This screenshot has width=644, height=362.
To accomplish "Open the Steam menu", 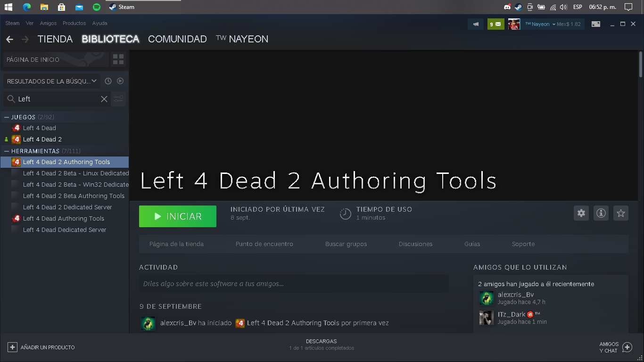I will (x=12, y=23).
